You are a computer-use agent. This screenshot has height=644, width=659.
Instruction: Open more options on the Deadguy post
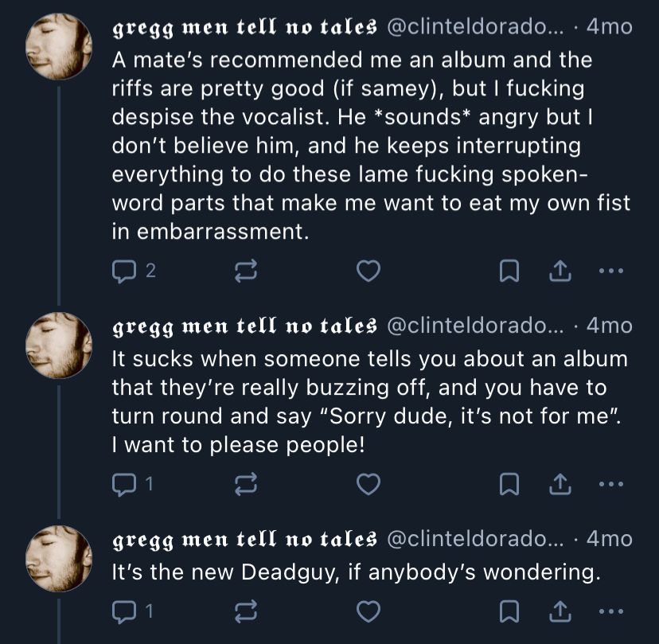coord(610,611)
